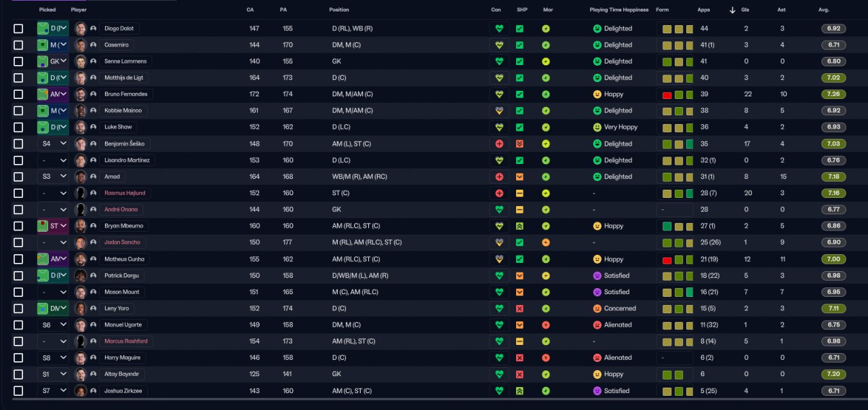Open Leny Yoro's player profile
Image resolution: width=868 pixels, height=410 pixels.
click(x=116, y=308)
